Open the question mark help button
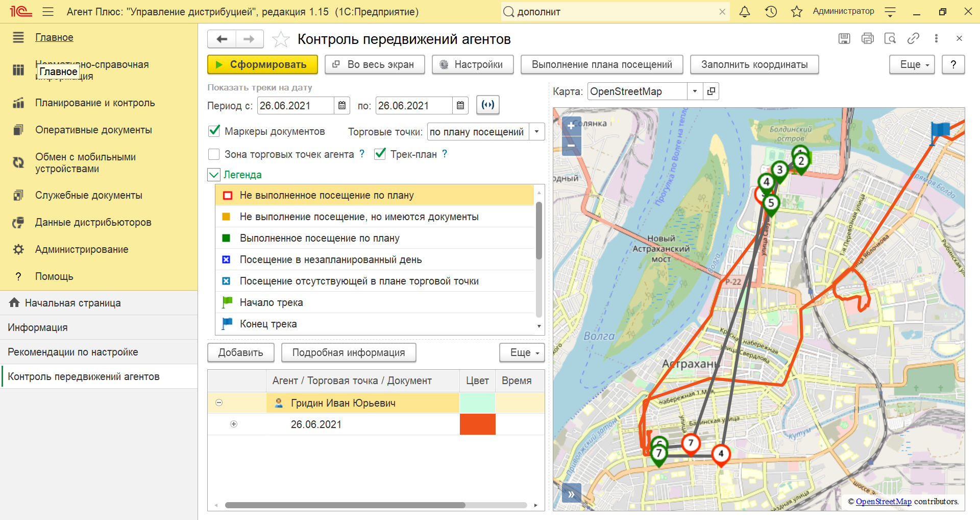The height and width of the screenshot is (520, 980). click(x=953, y=64)
